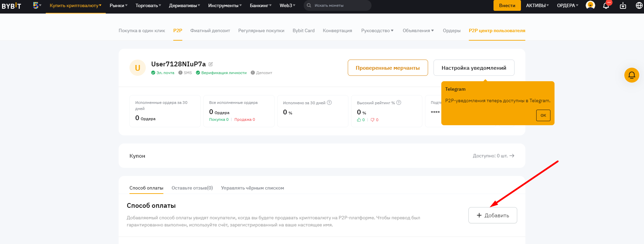Expand the Руководство submenu
This screenshot has height=244, width=644.
tap(377, 30)
